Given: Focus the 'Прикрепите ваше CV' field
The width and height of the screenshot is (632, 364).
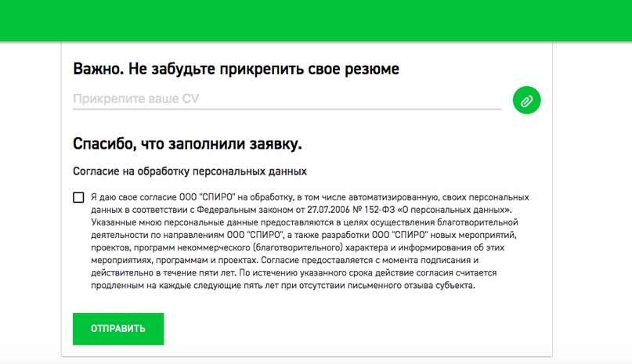Looking at the screenshot, I should (287, 99).
